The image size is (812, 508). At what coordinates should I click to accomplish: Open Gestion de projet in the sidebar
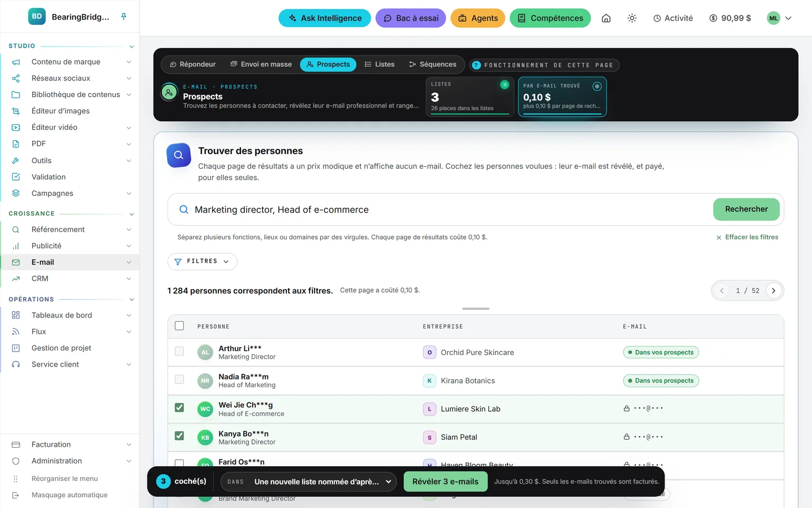point(69,348)
